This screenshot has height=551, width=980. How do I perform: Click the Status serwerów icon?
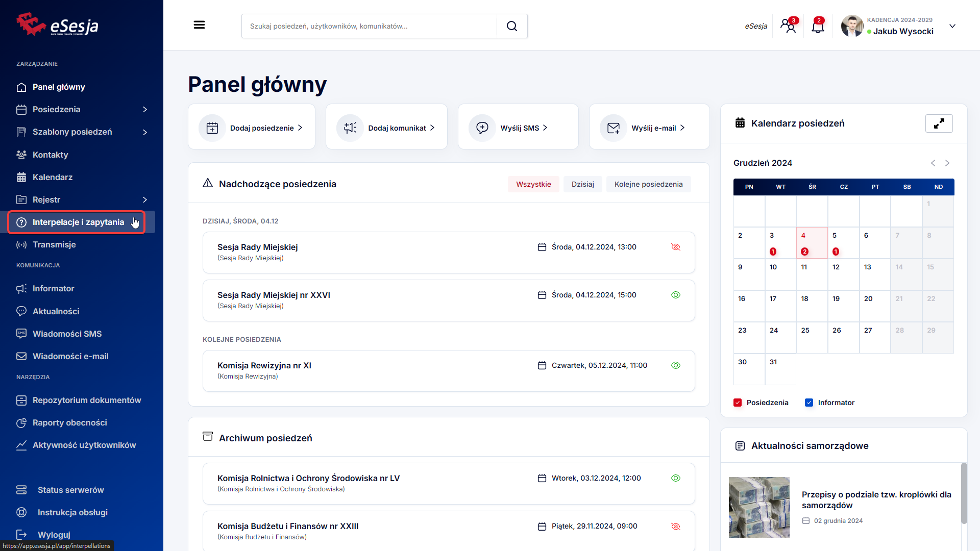pyautogui.click(x=21, y=490)
